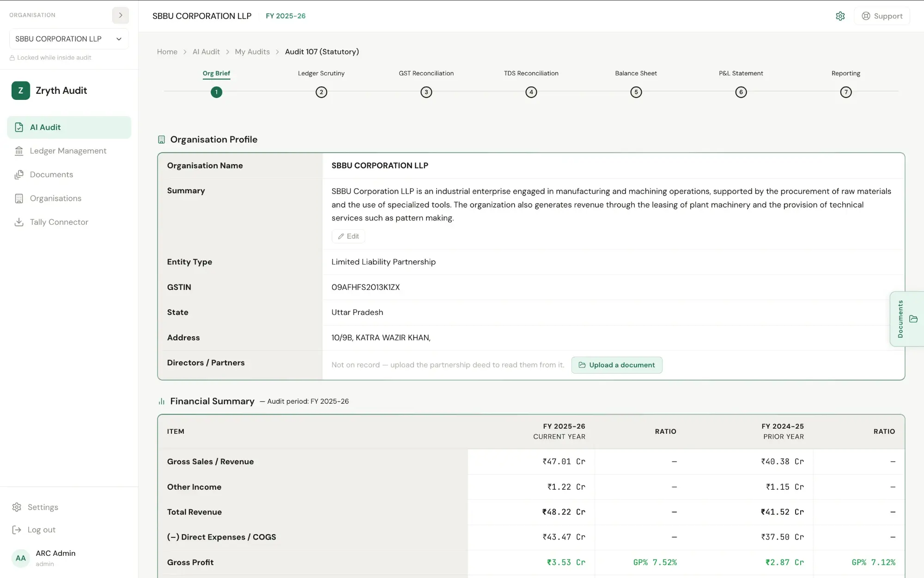The height and width of the screenshot is (578, 924).
Task: Open the TDS Reconciliation step
Action: click(x=531, y=73)
